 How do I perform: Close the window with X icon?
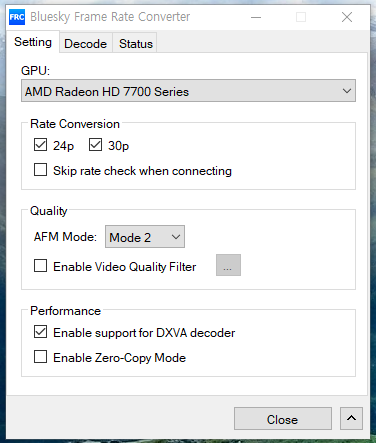347,17
